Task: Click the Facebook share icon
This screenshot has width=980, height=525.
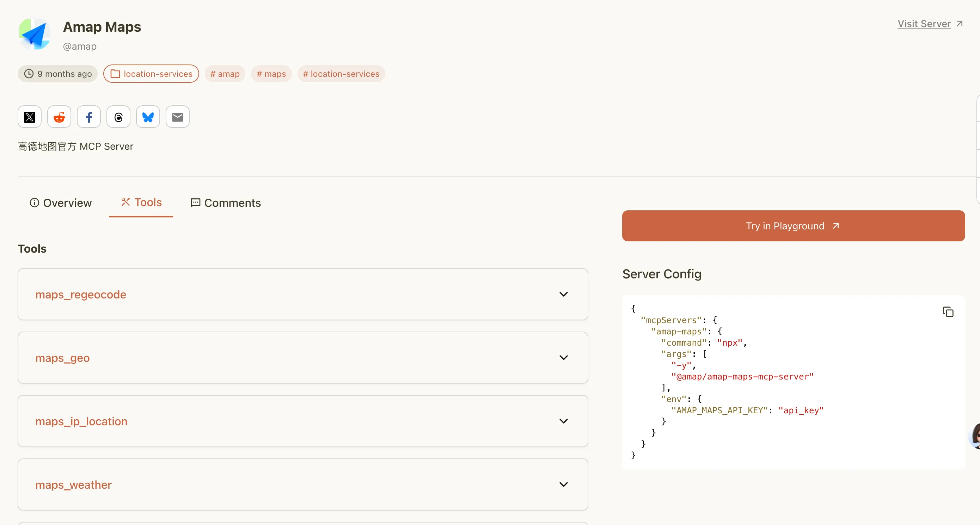Action: click(x=88, y=117)
